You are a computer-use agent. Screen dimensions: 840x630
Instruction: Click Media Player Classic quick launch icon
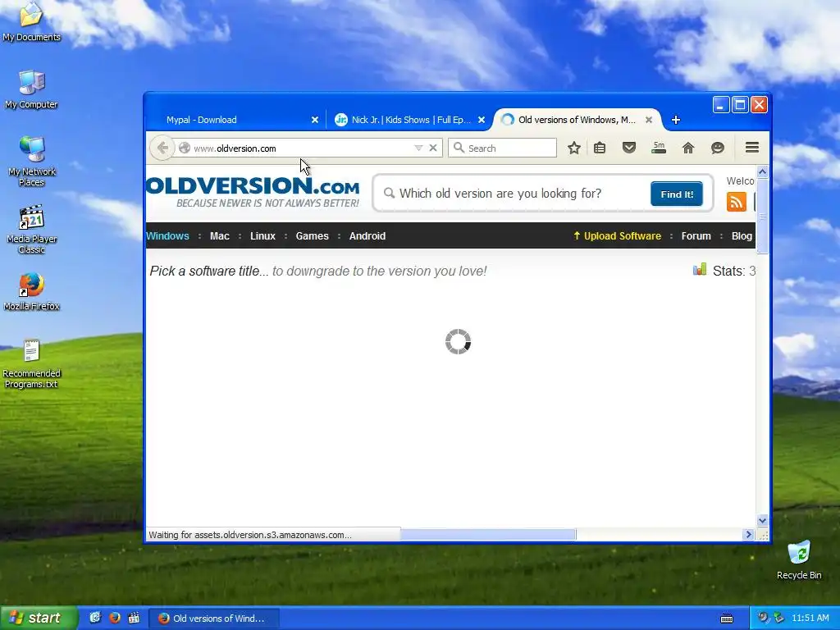[134, 618]
